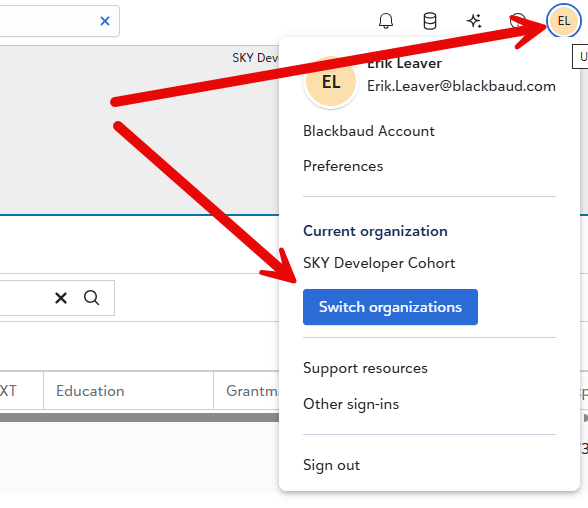This screenshot has width=588, height=508.
Task: Click Erik.Leaver@blackbaud.com email text
Action: [x=461, y=86]
